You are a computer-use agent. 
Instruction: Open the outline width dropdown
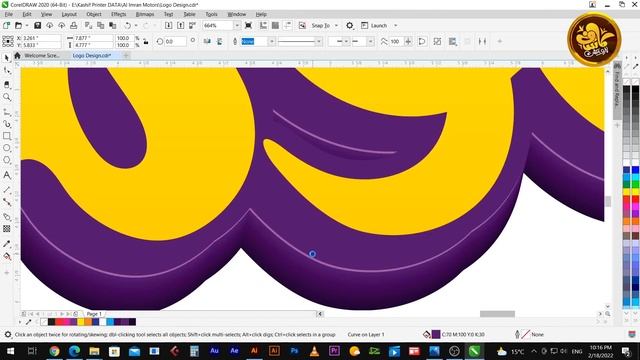pos(271,41)
